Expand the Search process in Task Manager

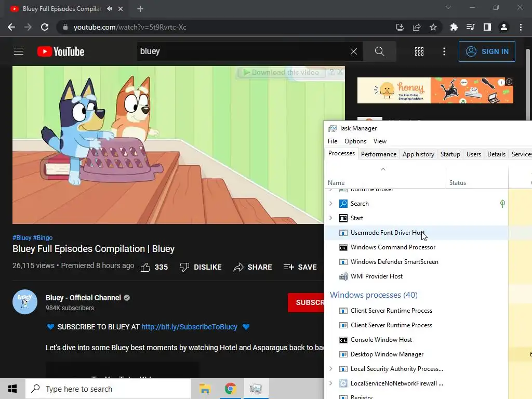tap(331, 204)
